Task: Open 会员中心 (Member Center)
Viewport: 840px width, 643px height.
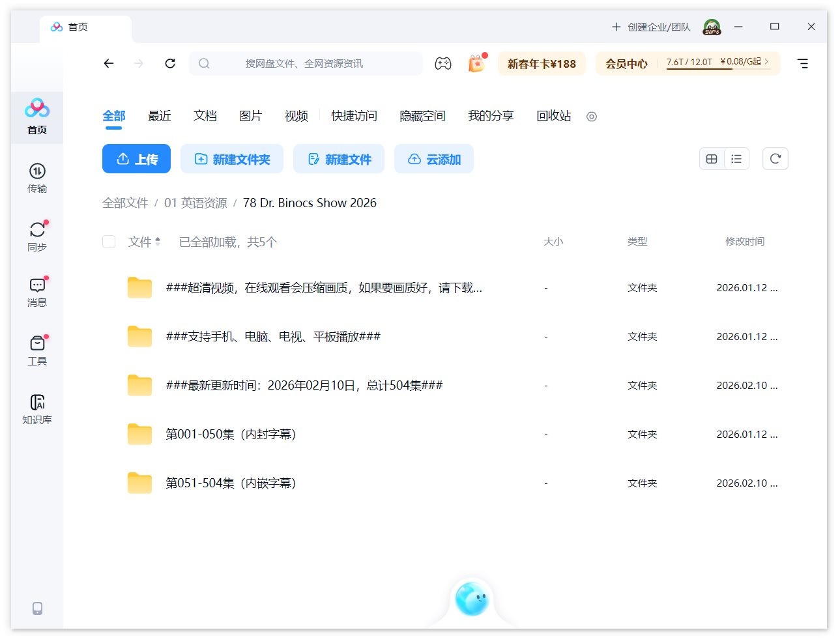Action: [x=626, y=63]
